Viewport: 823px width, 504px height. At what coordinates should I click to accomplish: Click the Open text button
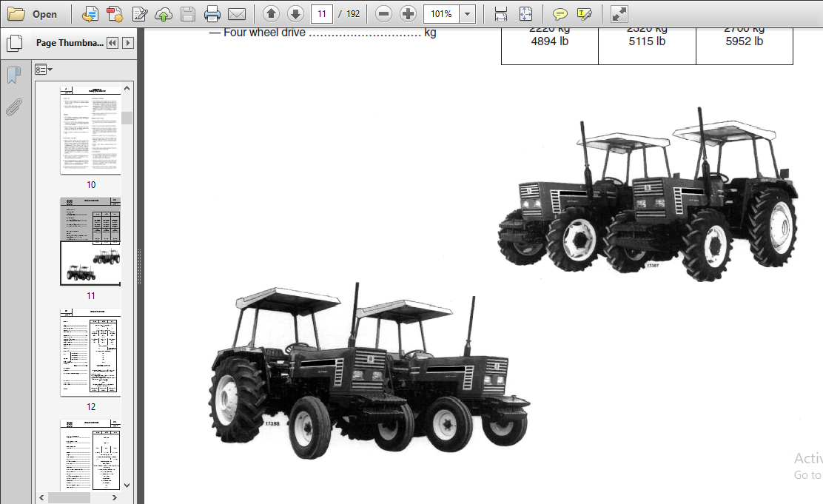[44, 15]
